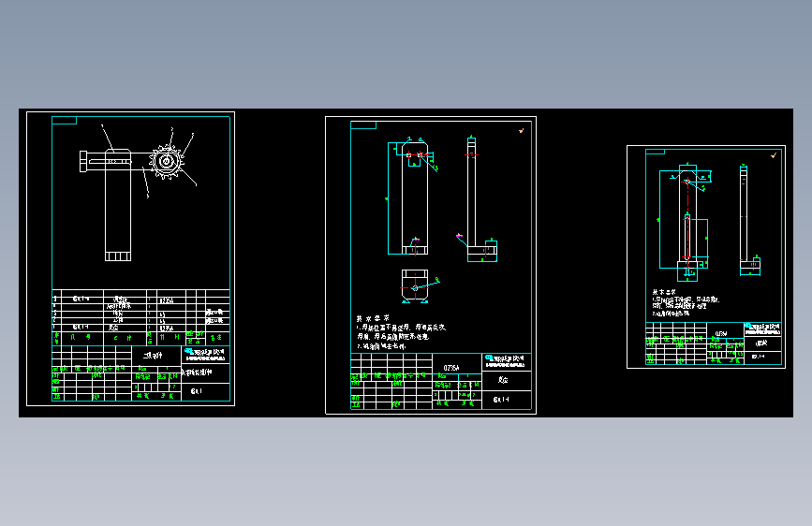Select the bottom view in the middle sheet
Viewport: 812px width, 526px height.
coord(415,286)
